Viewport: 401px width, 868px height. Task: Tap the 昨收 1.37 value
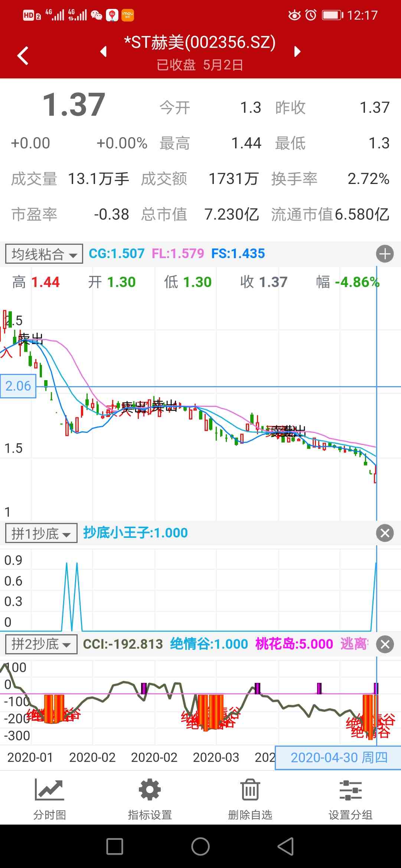point(375,108)
